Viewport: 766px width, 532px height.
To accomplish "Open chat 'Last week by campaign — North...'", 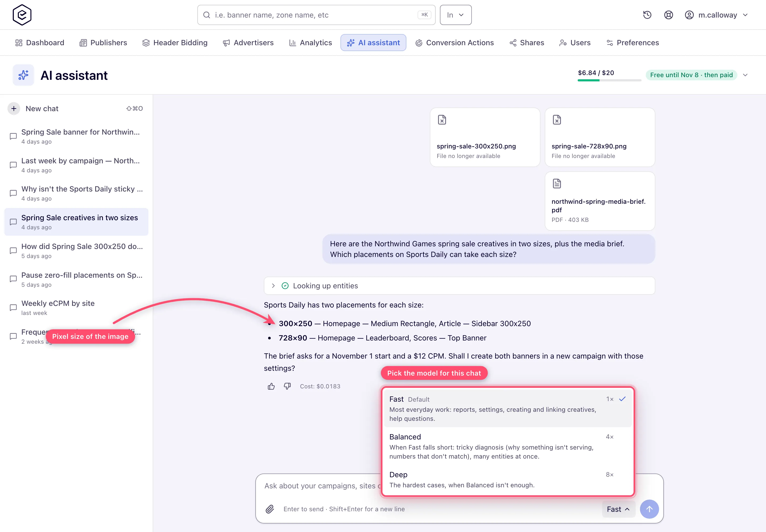I will coord(76,165).
